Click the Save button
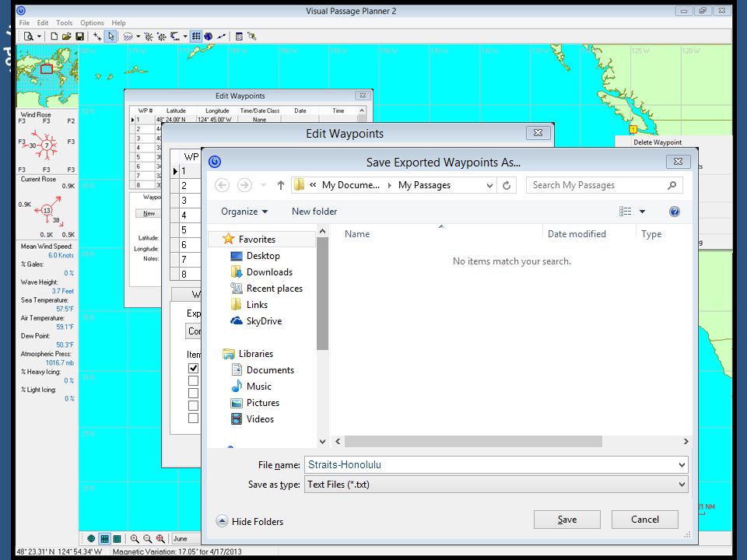Viewport: 747px width, 560px height. click(x=567, y=520)
